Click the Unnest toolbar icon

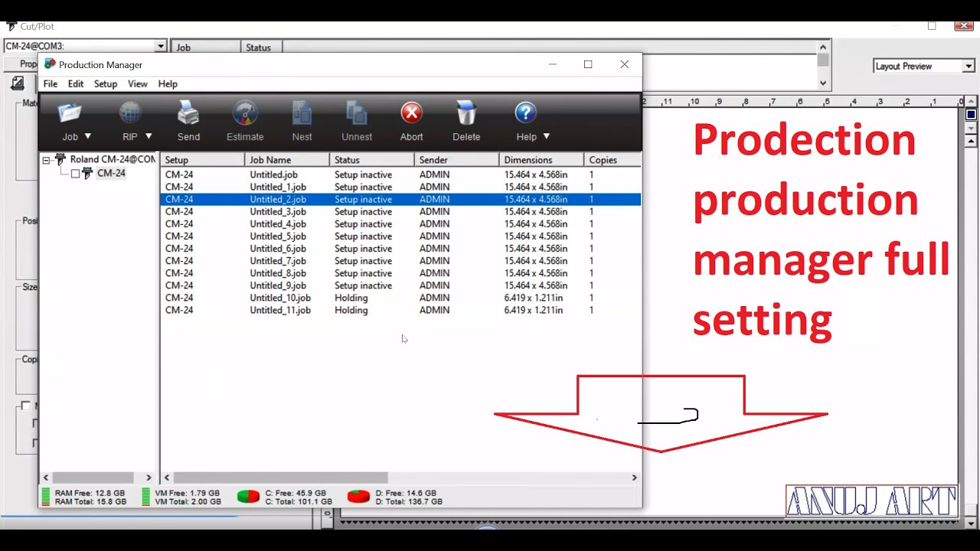[x=356, y=114]
